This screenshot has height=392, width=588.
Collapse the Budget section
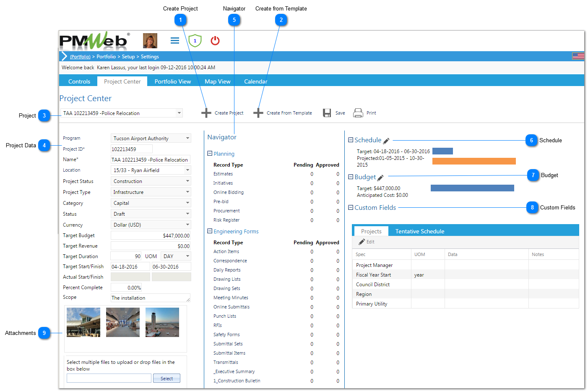pyautogui.click(x=351, y=177)
